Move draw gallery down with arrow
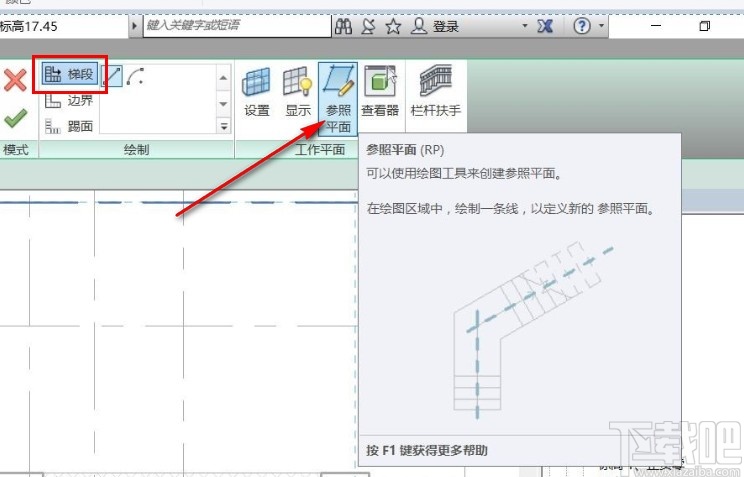The width and height of the screenshot is (744, 477). pos(223,103)
